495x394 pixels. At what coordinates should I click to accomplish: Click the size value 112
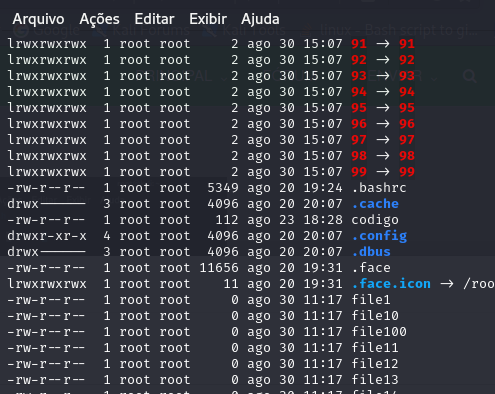[x=227, y=220]
